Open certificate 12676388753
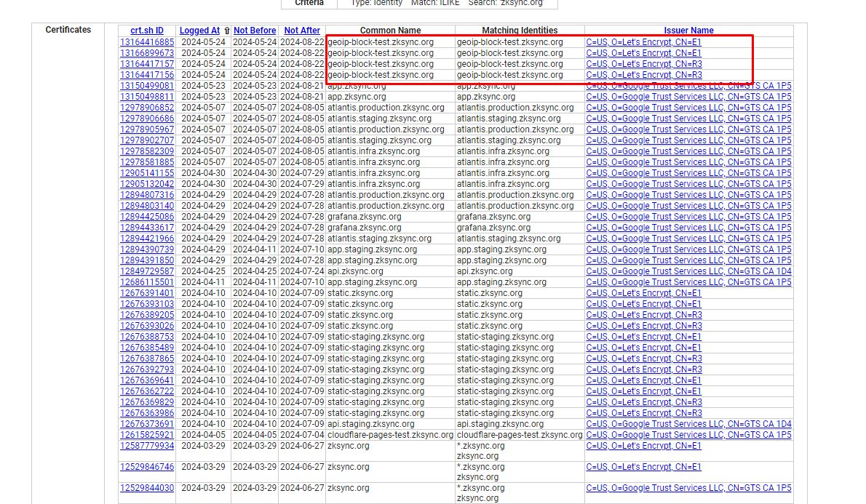Viewport: 866px width, 504px height. point(147,337)
